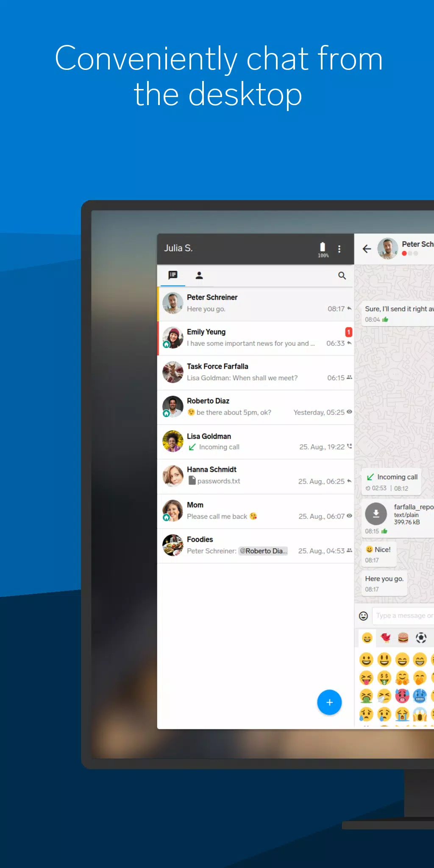Click the 'Nice!' message bubble
Image resolution: width=434 pixels, height=868 pixels.
(379, 554)
